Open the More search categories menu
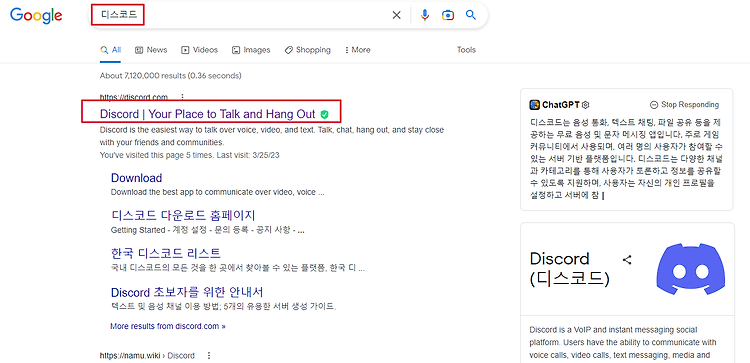This screenshot has height=363, width=750. [x=357, y=50]
